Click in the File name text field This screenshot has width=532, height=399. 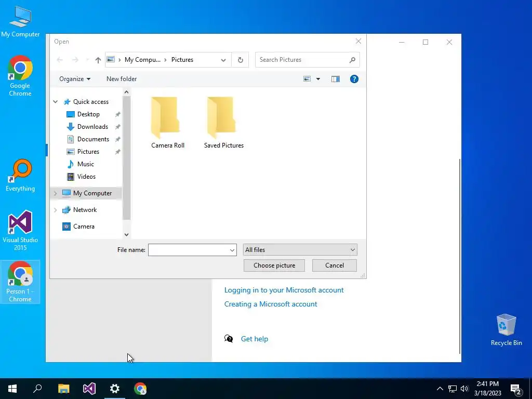(x=188, y=250)
